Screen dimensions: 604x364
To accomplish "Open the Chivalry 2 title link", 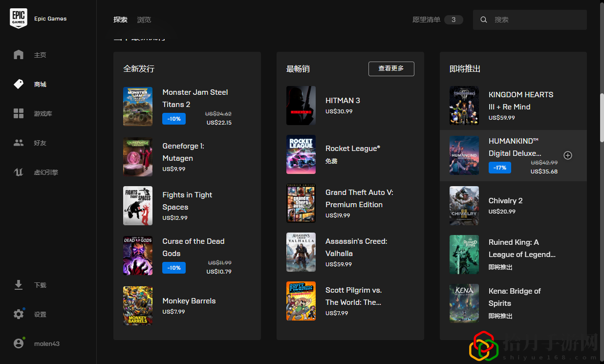I will pyautogui.click(x=505, y=200).
